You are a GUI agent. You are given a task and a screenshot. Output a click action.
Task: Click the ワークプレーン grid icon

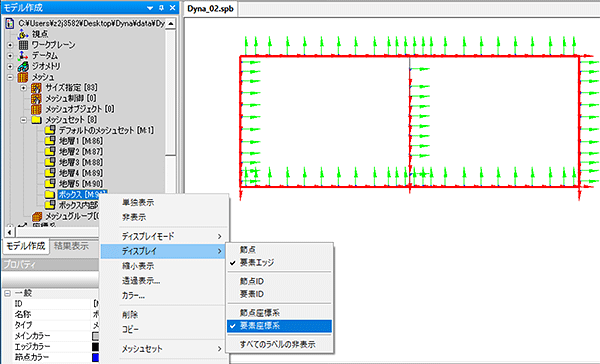23,45
